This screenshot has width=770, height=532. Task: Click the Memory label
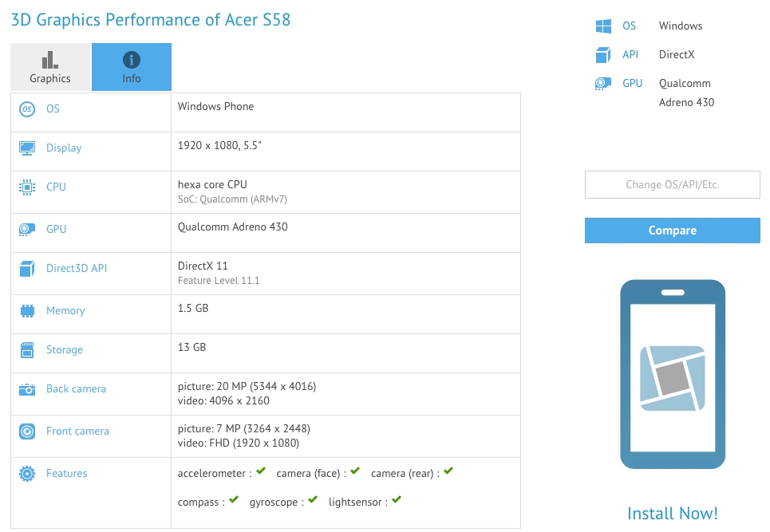[65, 310]
